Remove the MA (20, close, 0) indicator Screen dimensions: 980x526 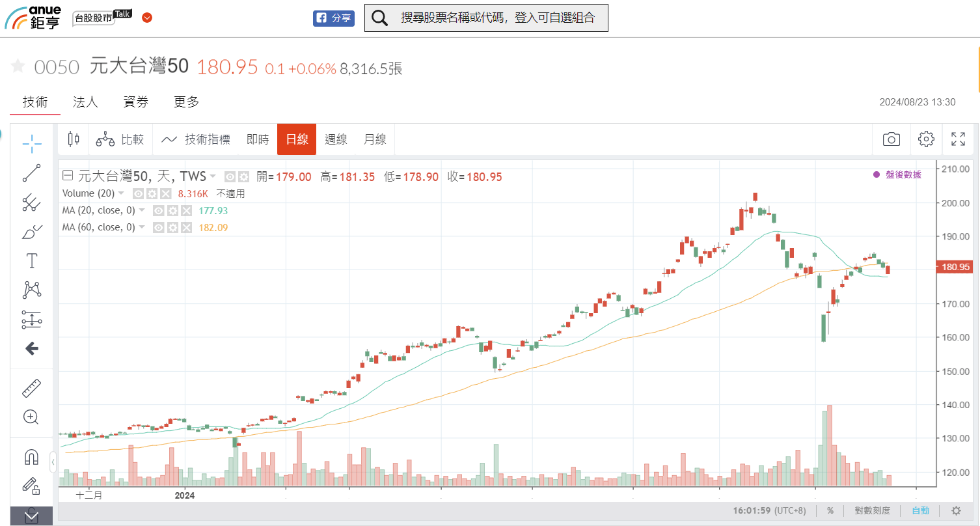(x=186, y=210)
